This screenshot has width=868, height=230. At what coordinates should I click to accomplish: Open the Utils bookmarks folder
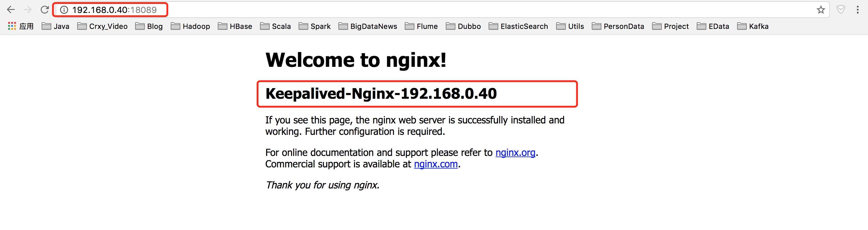point(570,26)
